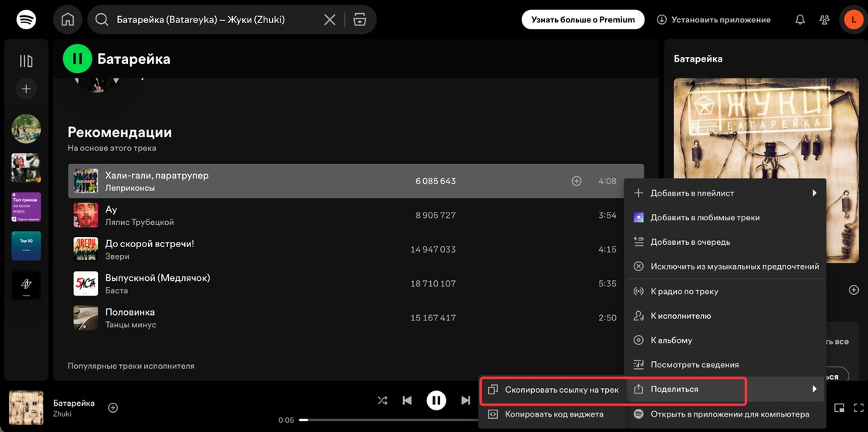Skip to previous track
868x432 pixels.
(408, 400)
